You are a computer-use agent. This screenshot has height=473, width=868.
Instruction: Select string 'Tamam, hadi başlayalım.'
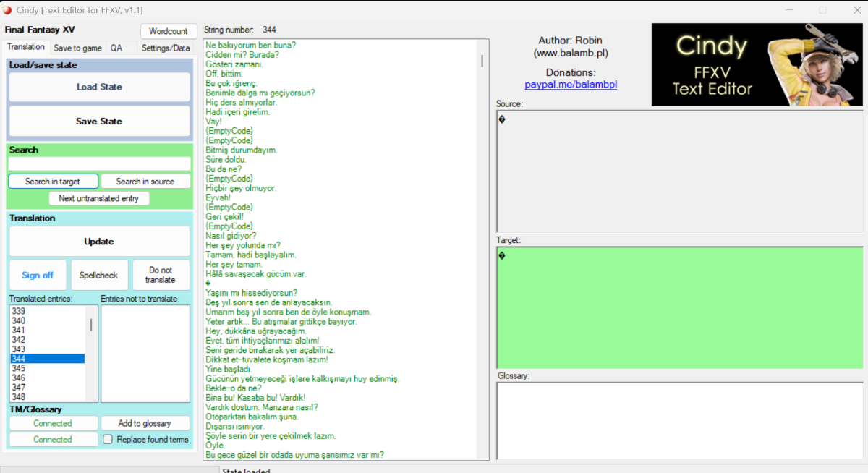click(250, 255)
